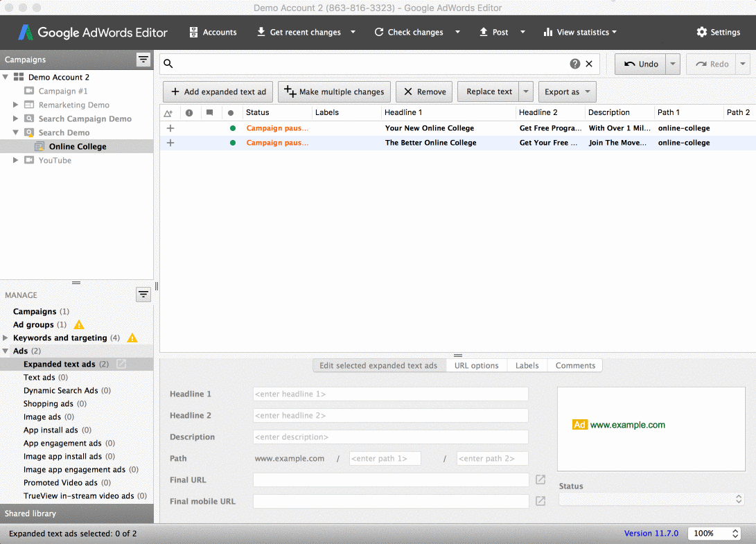This screenshot has width=756, height=544.
Task: Select the Your New Online College ad
Action: [x=457, y=128]
